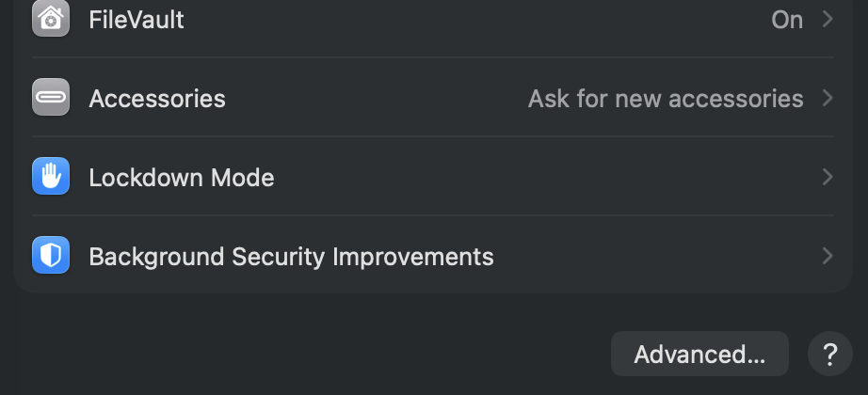The image size is (868, 395).
Task: Click blank area in FileVault row
Action: pos(471,19)
